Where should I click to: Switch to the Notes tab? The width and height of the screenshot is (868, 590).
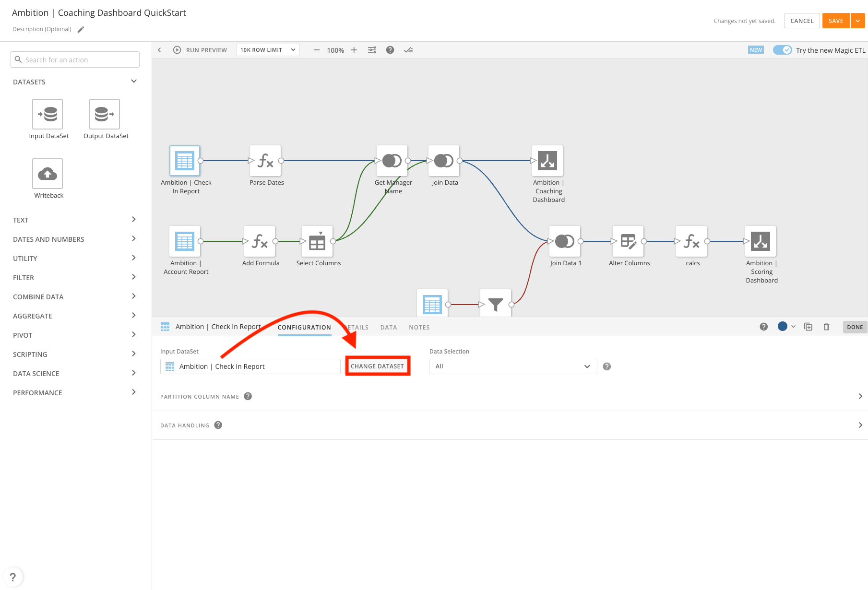[x=419, y=328]
